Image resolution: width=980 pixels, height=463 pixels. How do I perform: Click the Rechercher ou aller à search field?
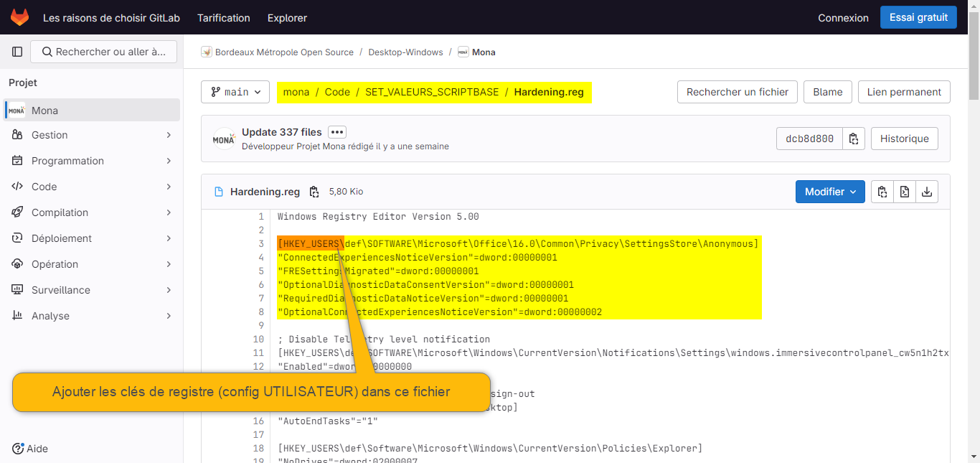coord(108,52)
